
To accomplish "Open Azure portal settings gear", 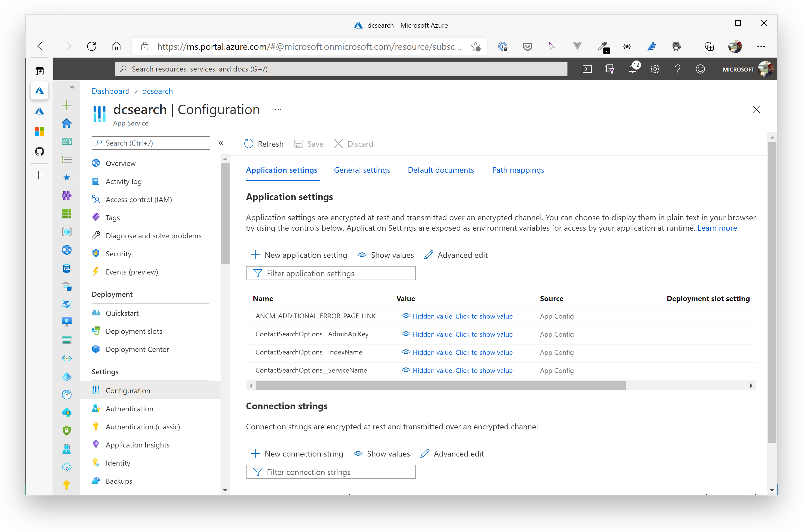I will (655, 69).
